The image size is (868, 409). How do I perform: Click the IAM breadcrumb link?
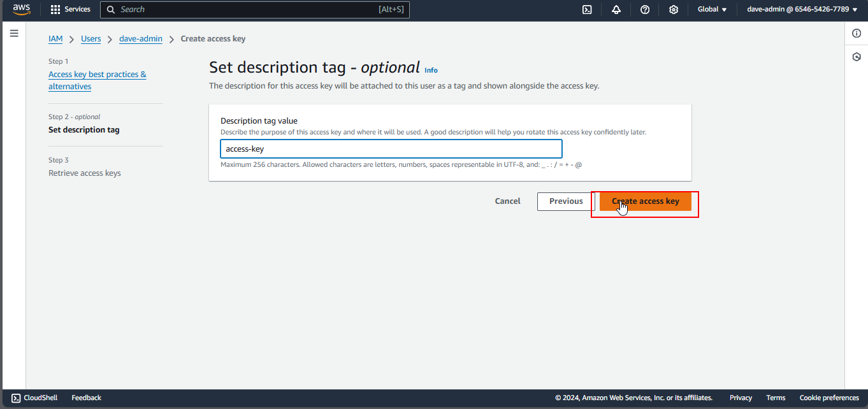[55, 39]
